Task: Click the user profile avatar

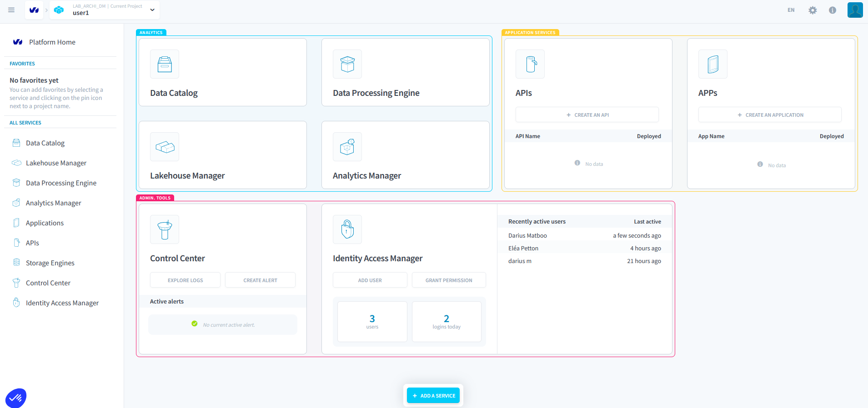Action: (x=855, y=10)
